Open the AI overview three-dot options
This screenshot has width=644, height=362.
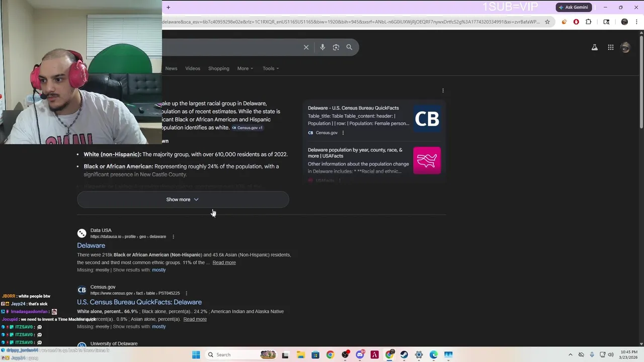(443, 90)
